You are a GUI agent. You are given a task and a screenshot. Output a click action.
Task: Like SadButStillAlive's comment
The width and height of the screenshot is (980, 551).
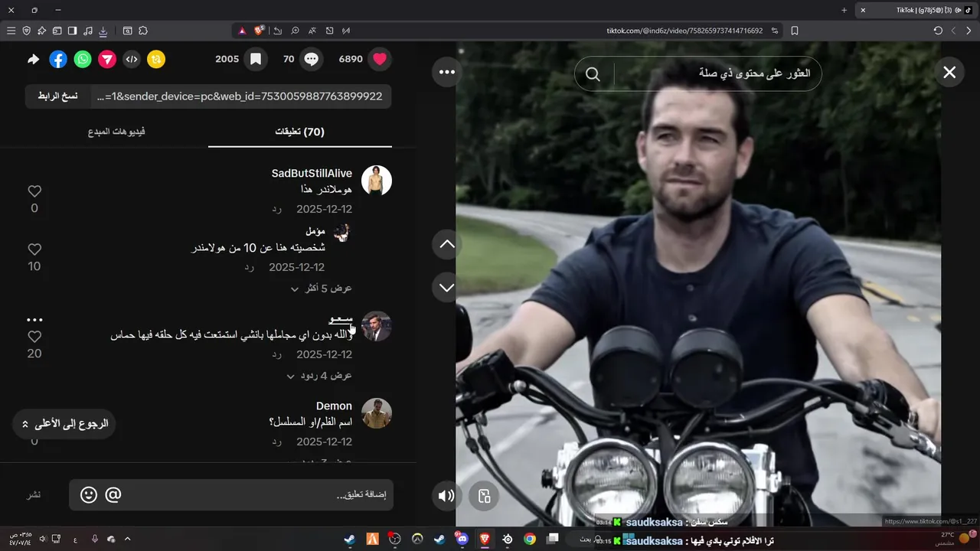pyautogui.click(x=34, y=191)
